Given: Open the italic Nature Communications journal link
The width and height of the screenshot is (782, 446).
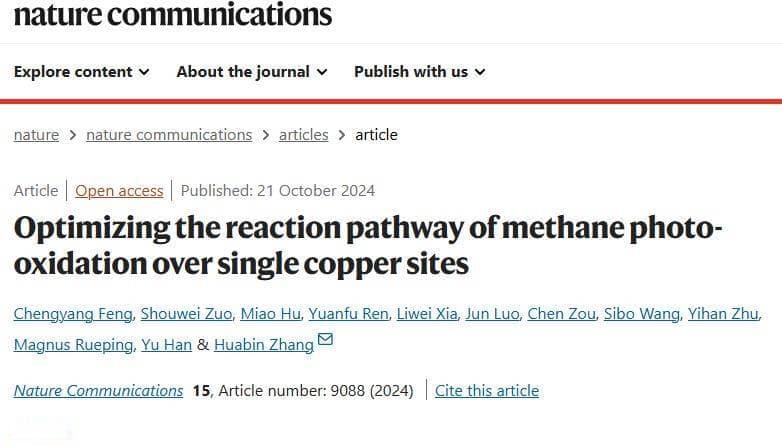Looking at the screenshot, I should point(98,391).
